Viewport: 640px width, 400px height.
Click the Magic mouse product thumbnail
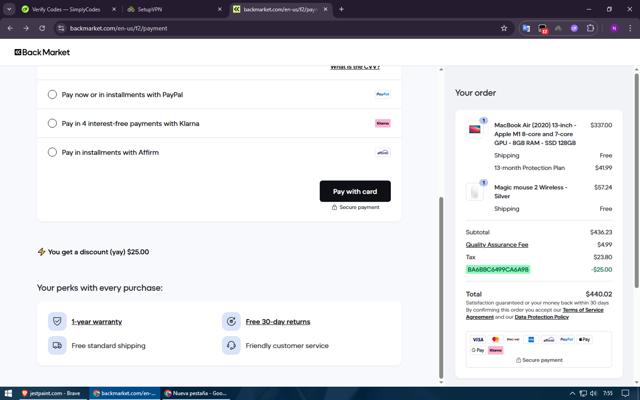pyautogui.click(x=475, y=192)
